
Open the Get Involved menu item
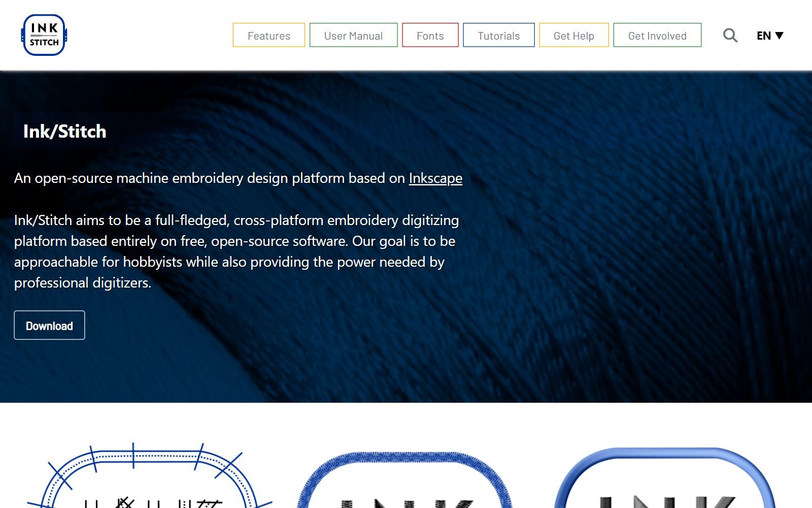point(657,35)
